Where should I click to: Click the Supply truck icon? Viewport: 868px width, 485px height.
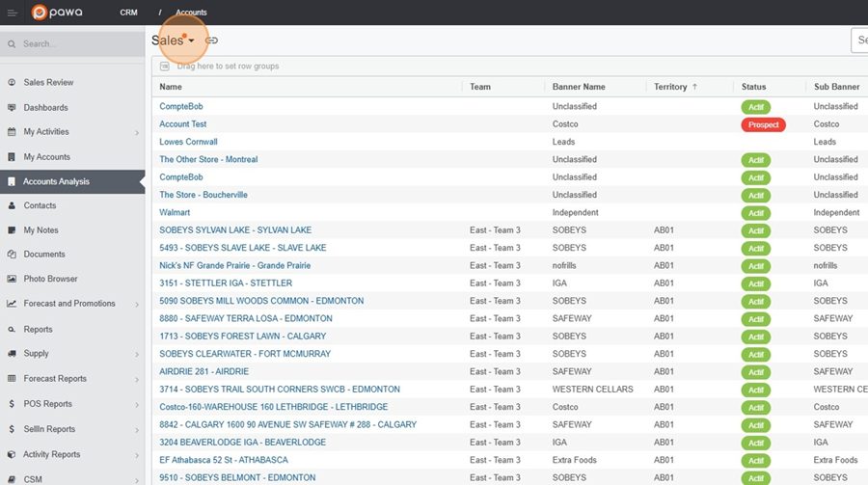coord(12,353)
